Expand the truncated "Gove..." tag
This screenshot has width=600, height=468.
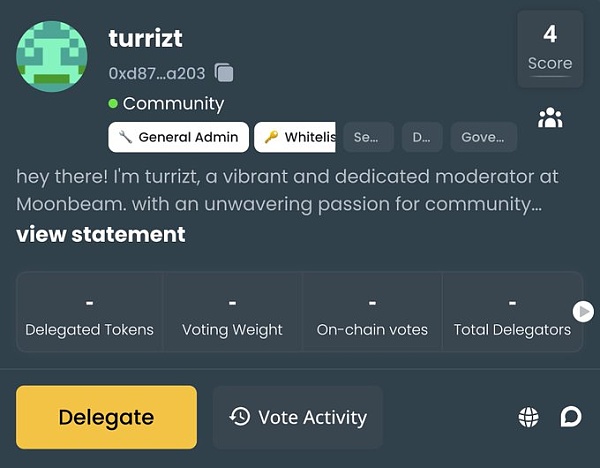tap(484, 137)
